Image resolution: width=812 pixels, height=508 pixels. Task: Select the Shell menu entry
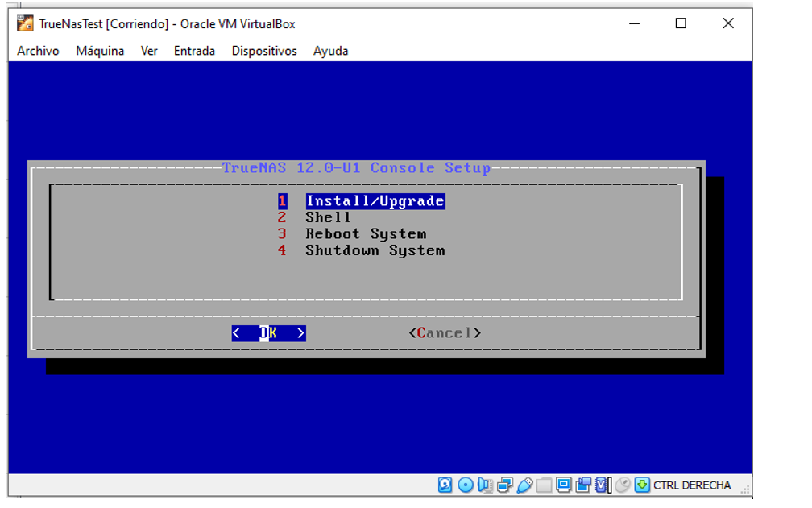328,217
